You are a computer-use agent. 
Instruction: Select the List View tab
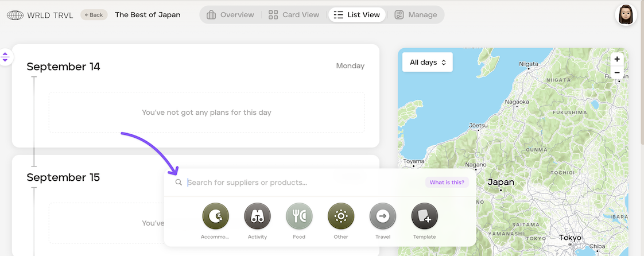[357, 15]
